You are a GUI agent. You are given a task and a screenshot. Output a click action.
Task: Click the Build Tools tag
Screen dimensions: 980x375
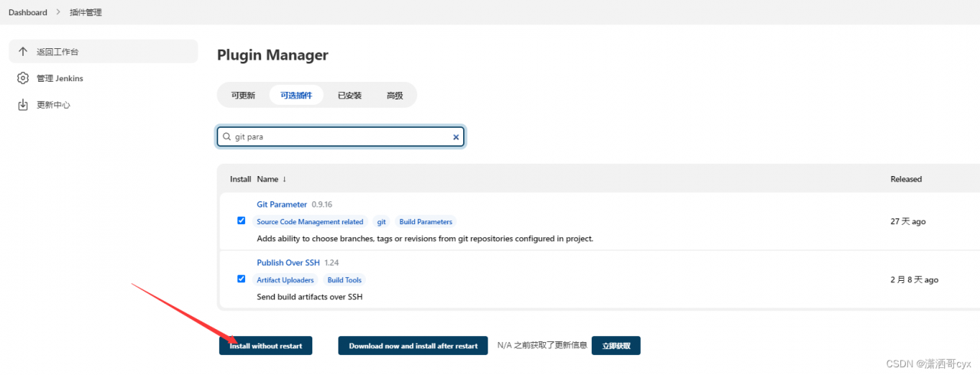point(345,280)
